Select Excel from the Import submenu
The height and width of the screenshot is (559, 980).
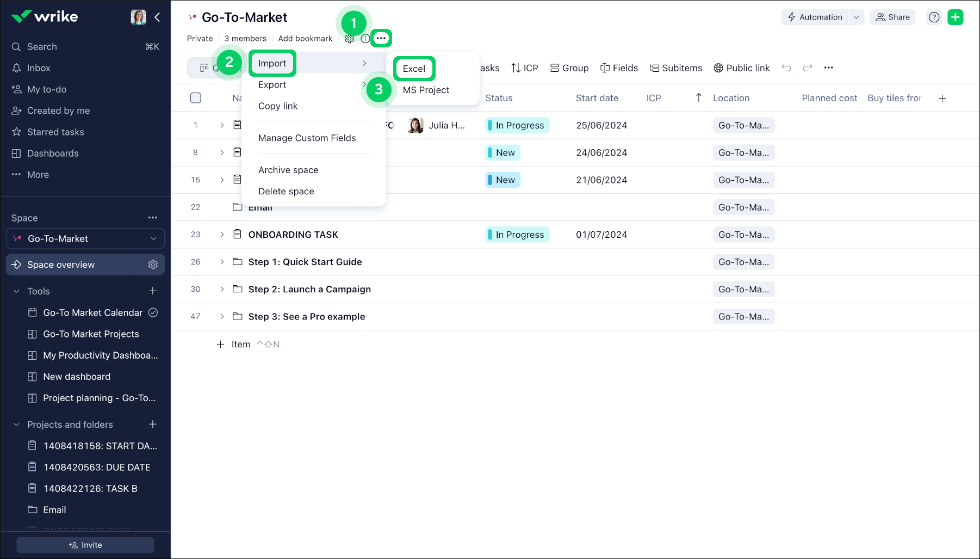click(414, 69)
